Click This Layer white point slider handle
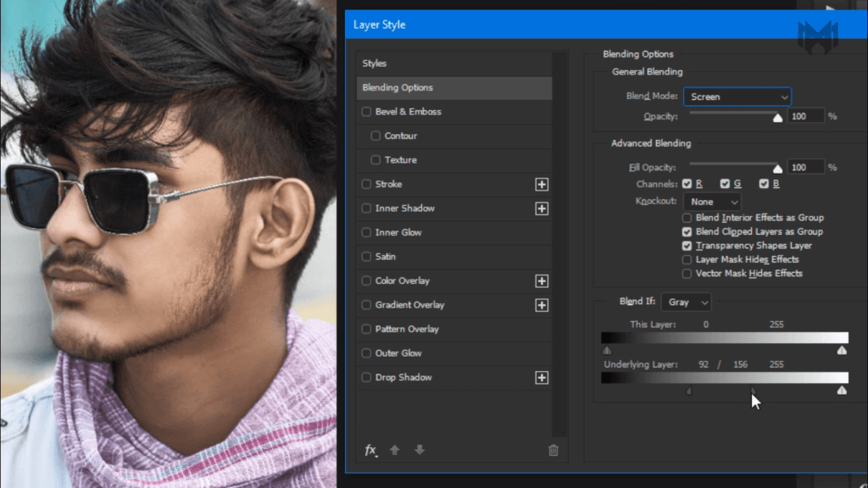The width and height of the screenshot is (868, 488). [842, 350]
